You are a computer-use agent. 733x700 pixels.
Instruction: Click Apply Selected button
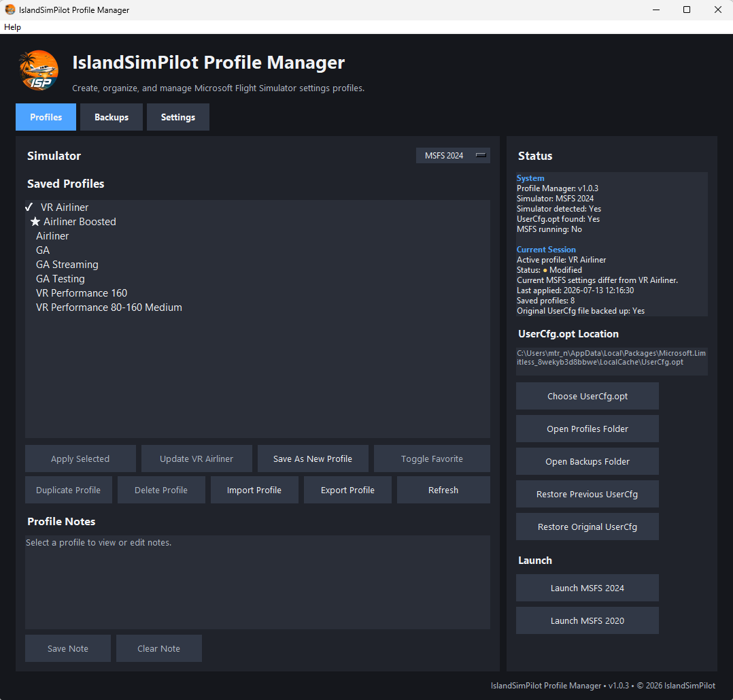point(80,459)
